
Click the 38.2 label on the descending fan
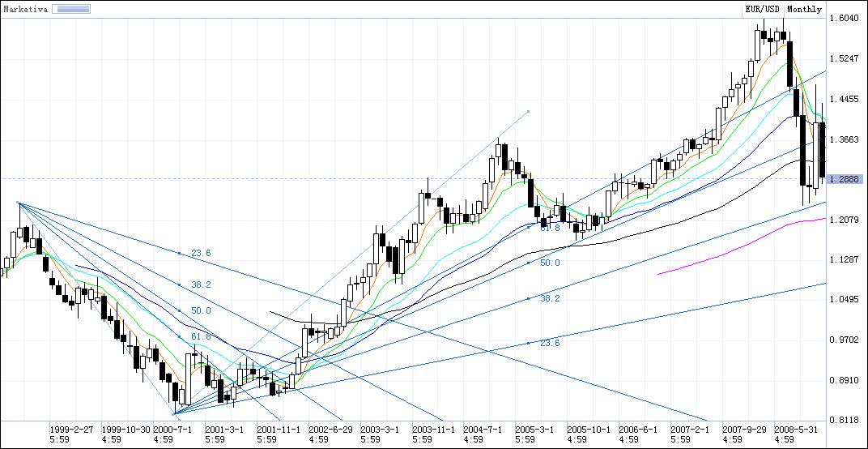[x=201, y=284]
